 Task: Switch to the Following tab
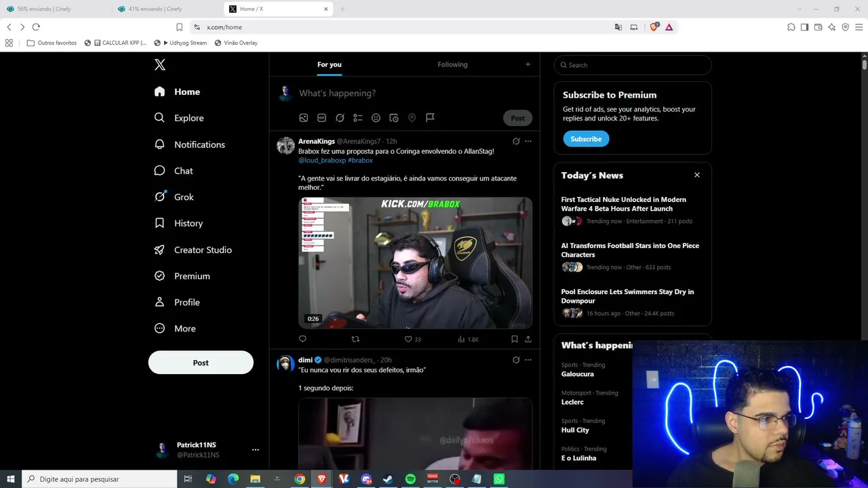coord(452,64)
